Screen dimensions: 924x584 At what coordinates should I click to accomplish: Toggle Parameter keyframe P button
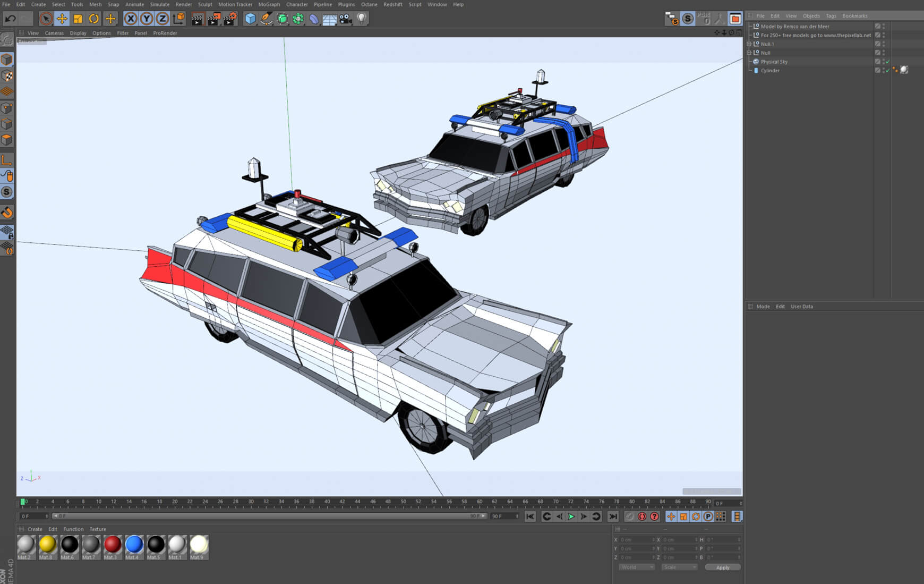click(708, 517)
